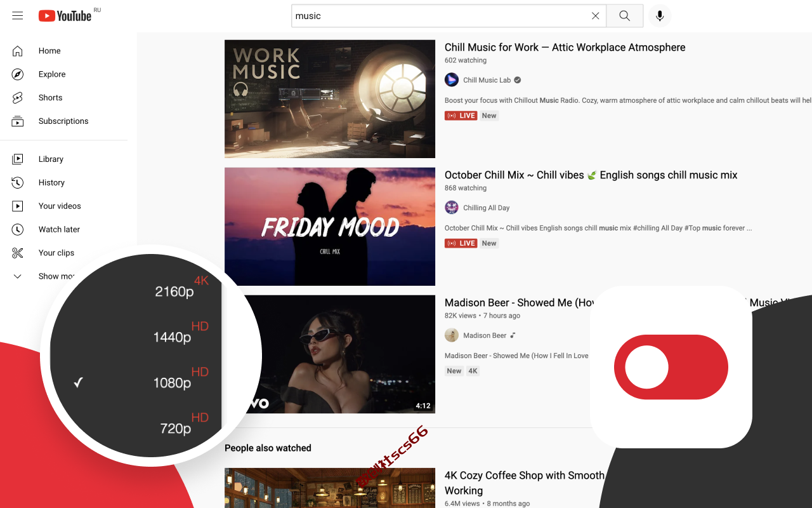The width and height of the screenshot is (812, 508).
Task: Open October Chill Mix title
Action: (x=591, y=175)
